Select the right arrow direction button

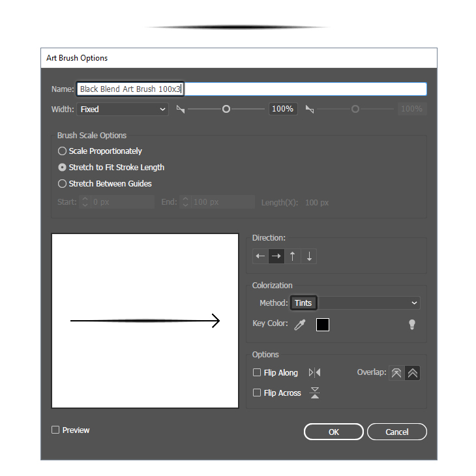pos(276,256)
